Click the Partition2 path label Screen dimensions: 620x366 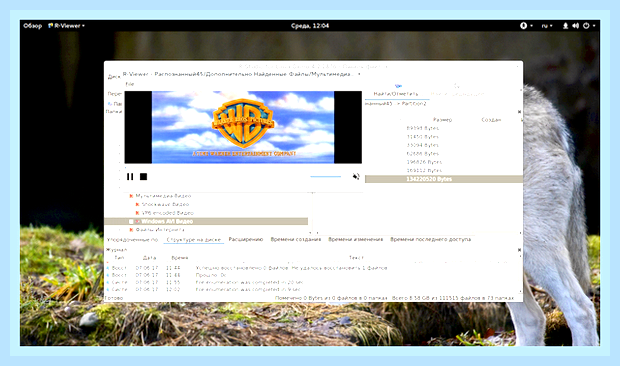414,104
